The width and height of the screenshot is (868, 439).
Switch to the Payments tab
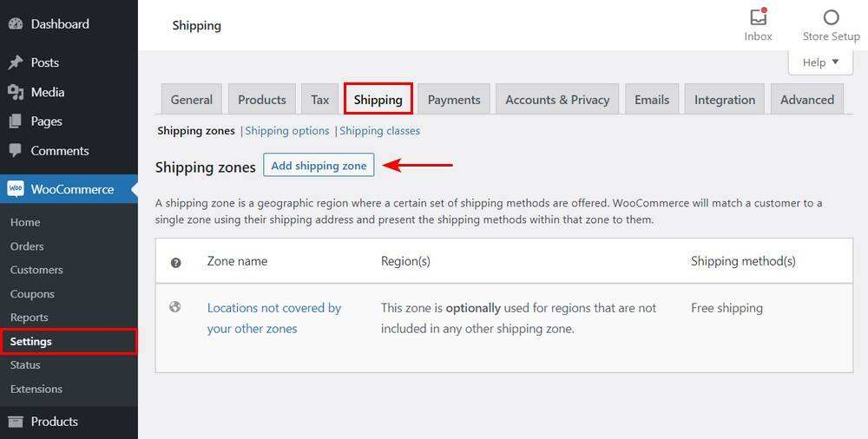tap(454, 100)
